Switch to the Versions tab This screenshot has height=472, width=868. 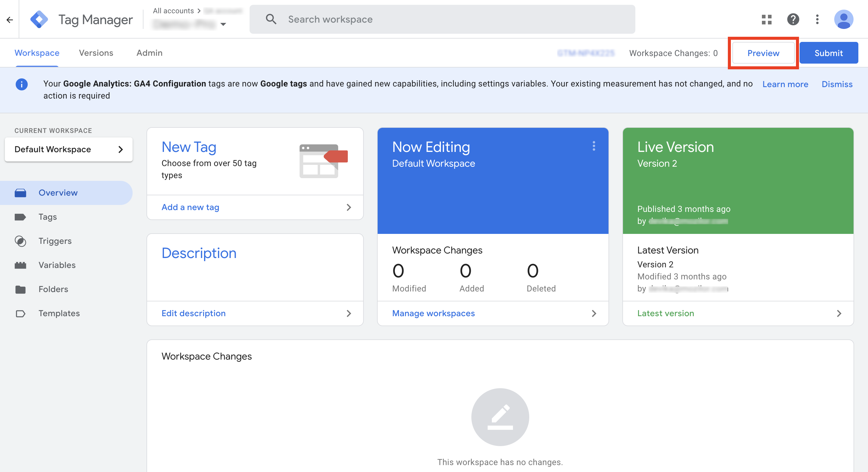96,53
